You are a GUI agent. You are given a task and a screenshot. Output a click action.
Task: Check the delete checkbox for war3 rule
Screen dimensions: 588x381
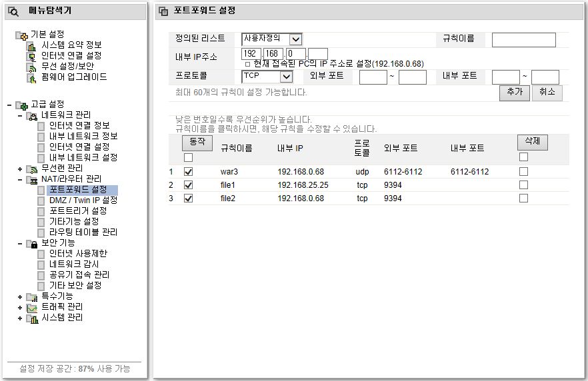click(x=523, y=172)
